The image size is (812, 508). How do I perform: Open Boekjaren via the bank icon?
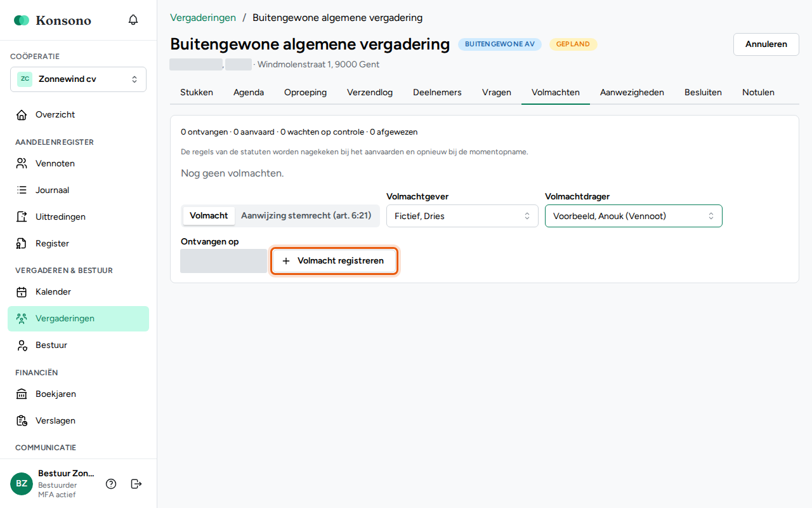click(x=22, y=394)
